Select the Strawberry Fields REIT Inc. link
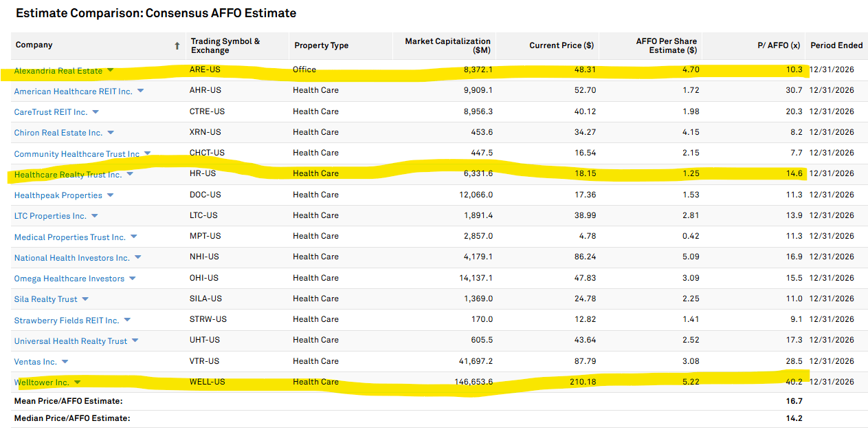This screenshot has height=432, width=868. point(67,321)
